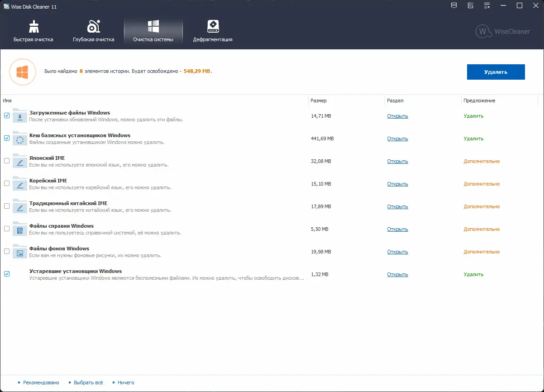Click the 1,32 MB size value
The width and height of the screenshot is (544, 392).
[x=320, y=274]
